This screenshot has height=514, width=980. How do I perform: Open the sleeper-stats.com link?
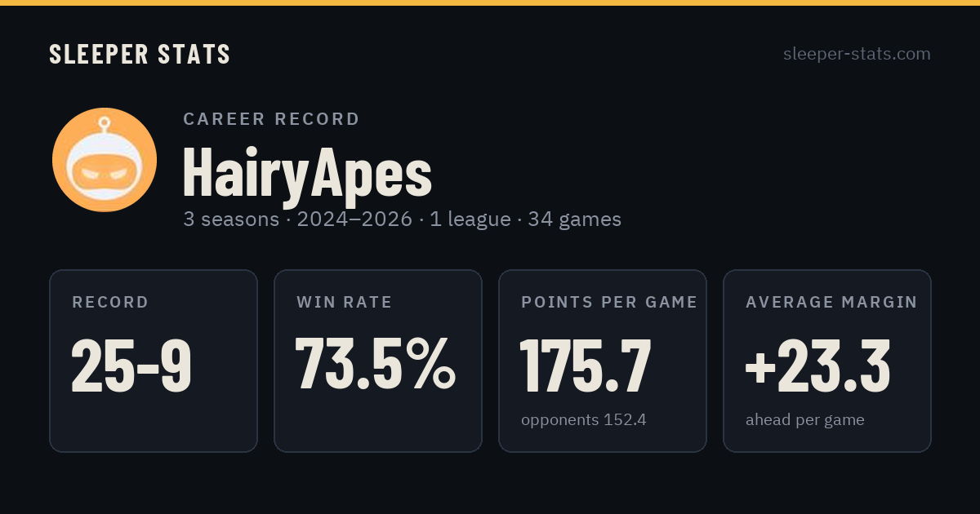pyautogui.click(x=857, y=54)
